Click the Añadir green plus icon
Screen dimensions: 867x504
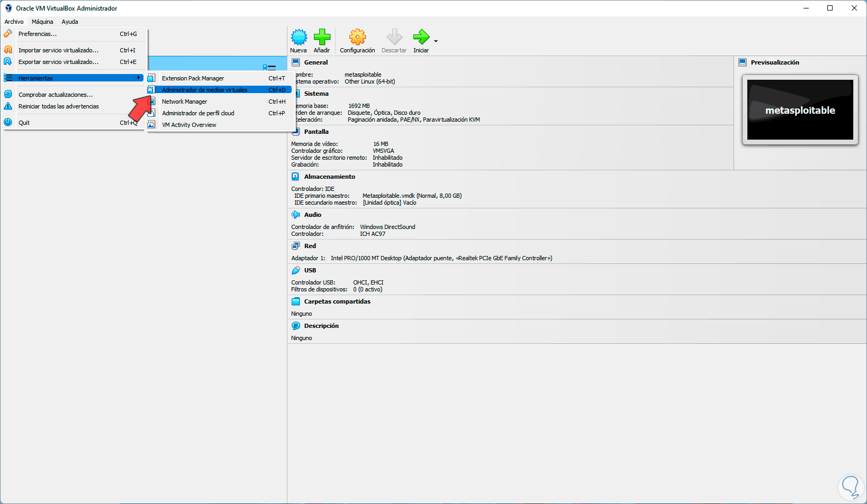[x=322, y=37]
